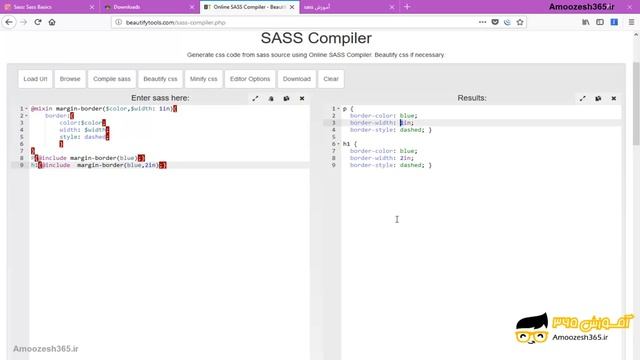This screenshot has height=360, width=640.
Task: Close the Online SASS Compiler tab
Action: pos(292,7)
